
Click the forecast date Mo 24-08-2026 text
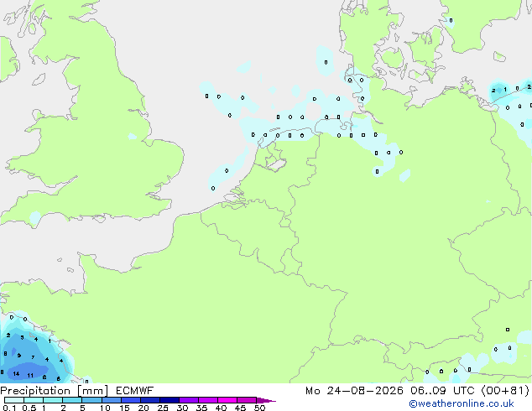coord(354,391)
